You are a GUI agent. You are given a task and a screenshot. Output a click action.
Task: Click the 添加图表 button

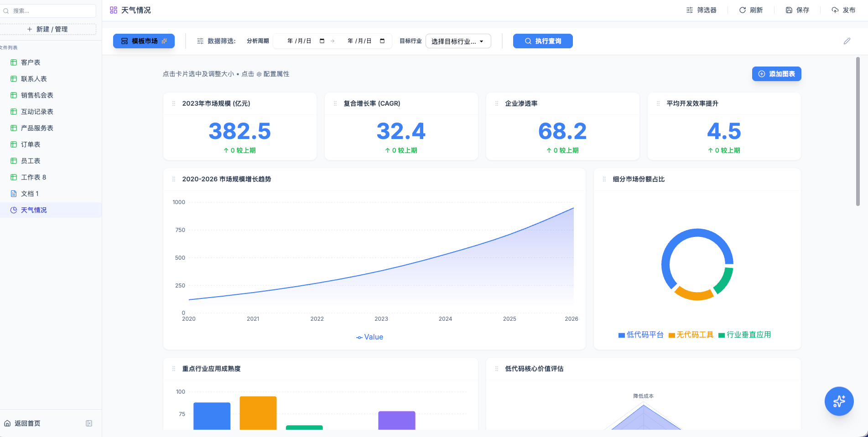[776, 74]
